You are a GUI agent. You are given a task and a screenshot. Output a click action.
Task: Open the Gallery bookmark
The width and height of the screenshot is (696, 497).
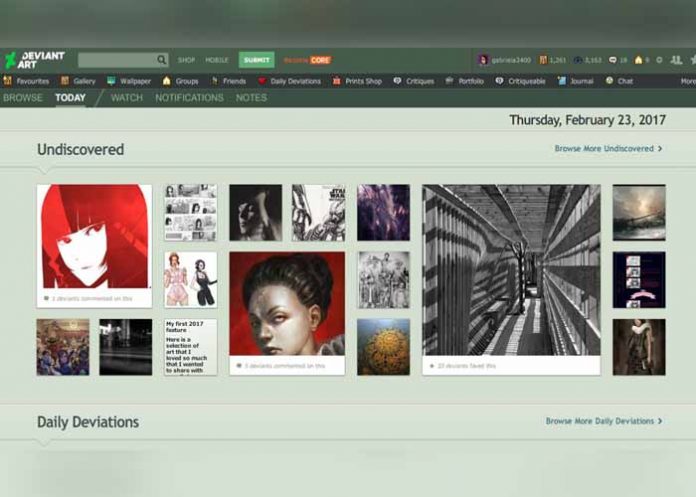[x=79, y=81]
